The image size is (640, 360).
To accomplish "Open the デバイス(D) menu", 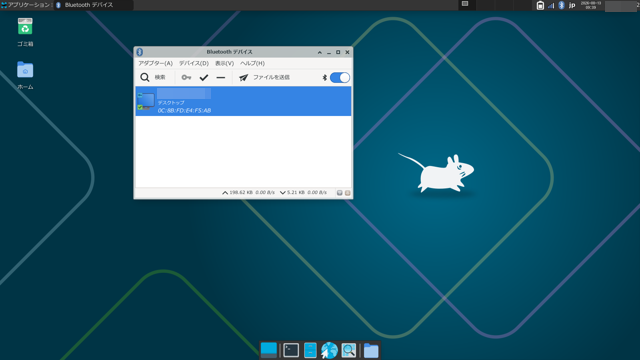I will [x=194, y=63].
